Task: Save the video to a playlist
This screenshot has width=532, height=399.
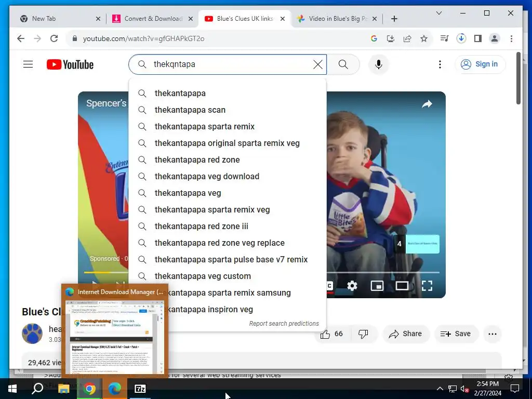Action: (x=456, y=334)
